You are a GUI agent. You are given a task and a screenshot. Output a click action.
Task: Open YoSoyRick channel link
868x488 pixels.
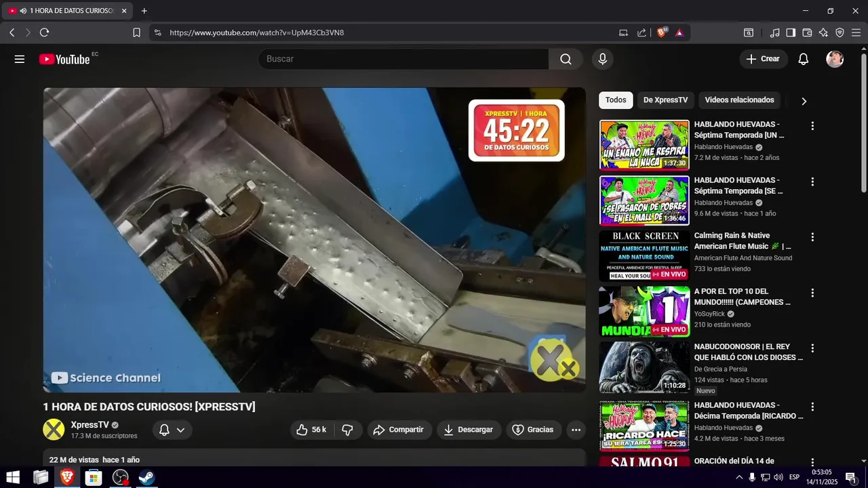(x=709, y=314)
